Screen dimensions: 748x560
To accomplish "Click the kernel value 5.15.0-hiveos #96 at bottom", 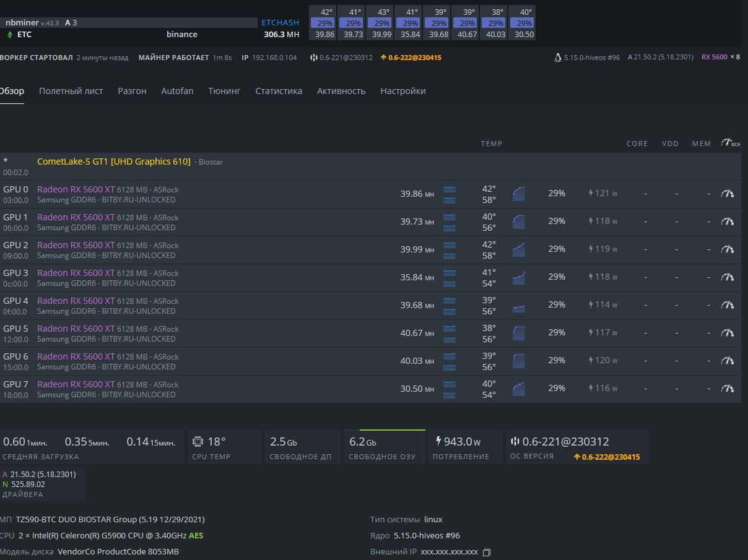I will coord(427,535).
